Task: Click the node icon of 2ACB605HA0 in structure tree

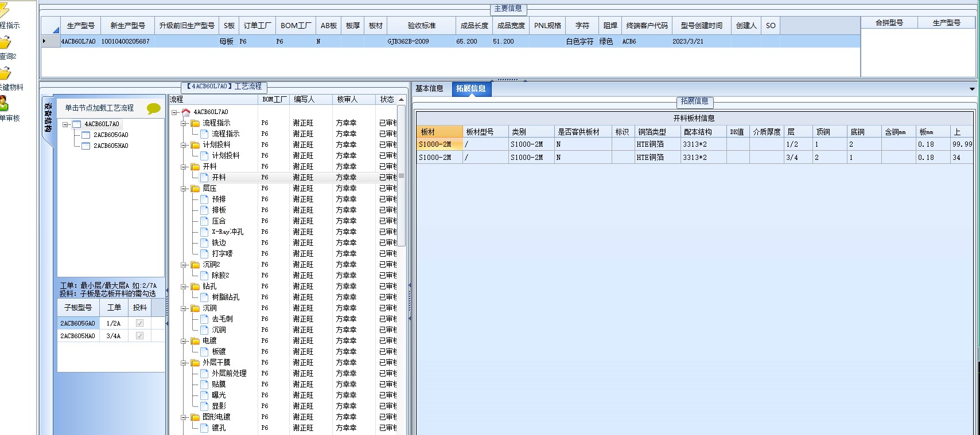Action: pos(86,146)
